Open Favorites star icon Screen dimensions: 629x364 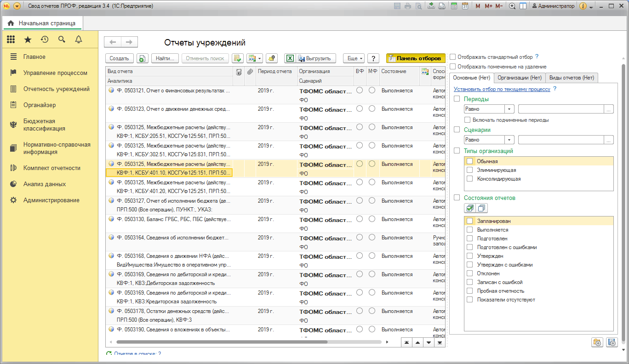(28, 40)
